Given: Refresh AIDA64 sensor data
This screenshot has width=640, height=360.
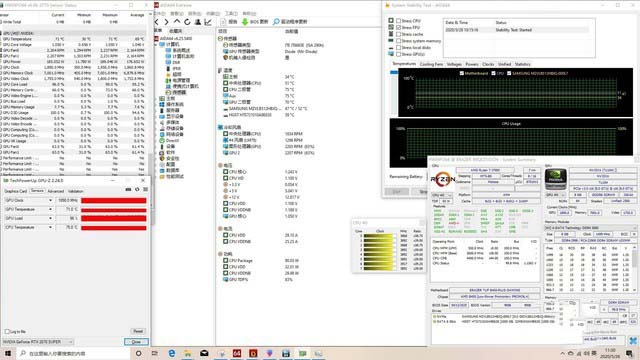Looking at the screenshot, I should (187, 22).
